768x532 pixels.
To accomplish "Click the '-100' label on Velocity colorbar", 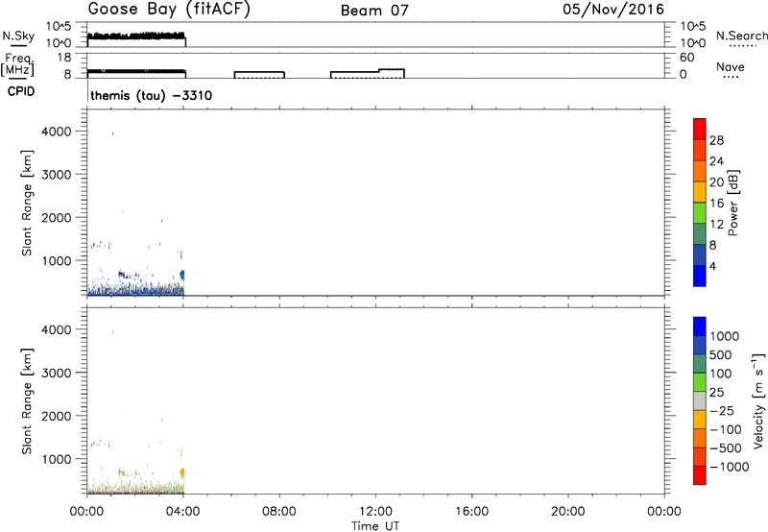I will point(726,429).
